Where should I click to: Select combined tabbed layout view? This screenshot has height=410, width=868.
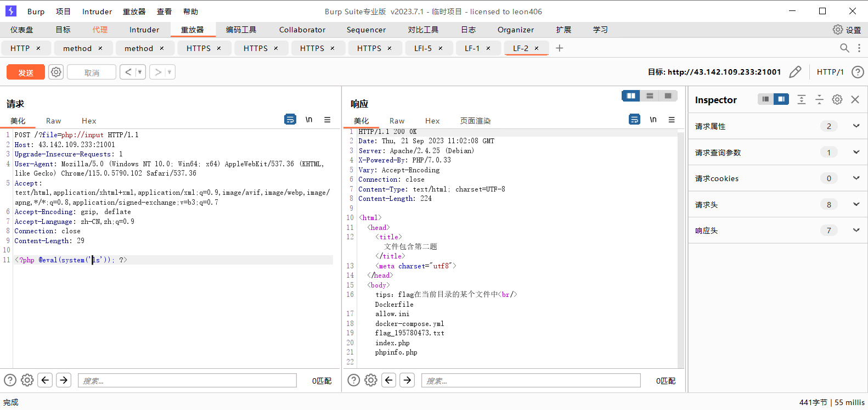tap(668, 96)
